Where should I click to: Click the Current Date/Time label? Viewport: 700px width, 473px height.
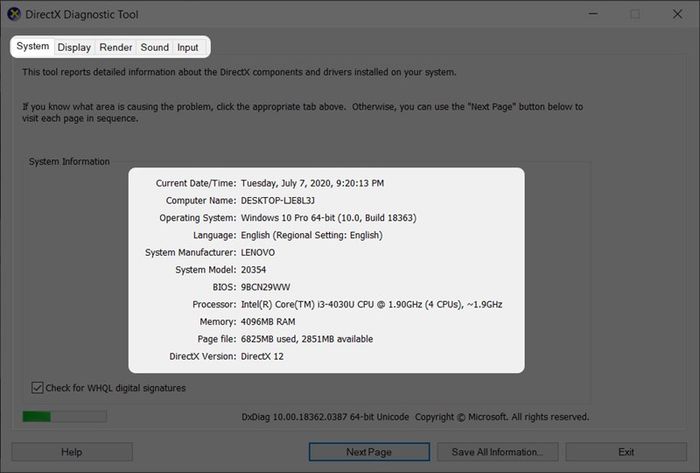pos(196,183)
